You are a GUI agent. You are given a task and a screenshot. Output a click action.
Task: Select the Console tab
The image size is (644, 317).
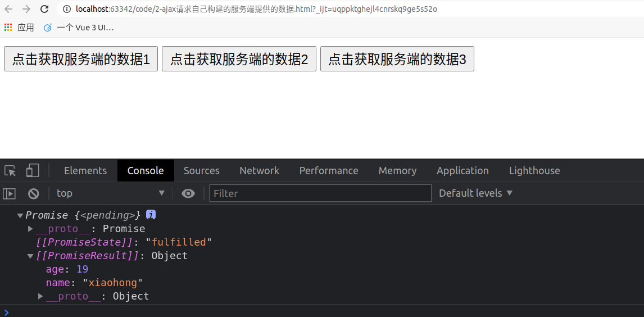coord(146,170)
